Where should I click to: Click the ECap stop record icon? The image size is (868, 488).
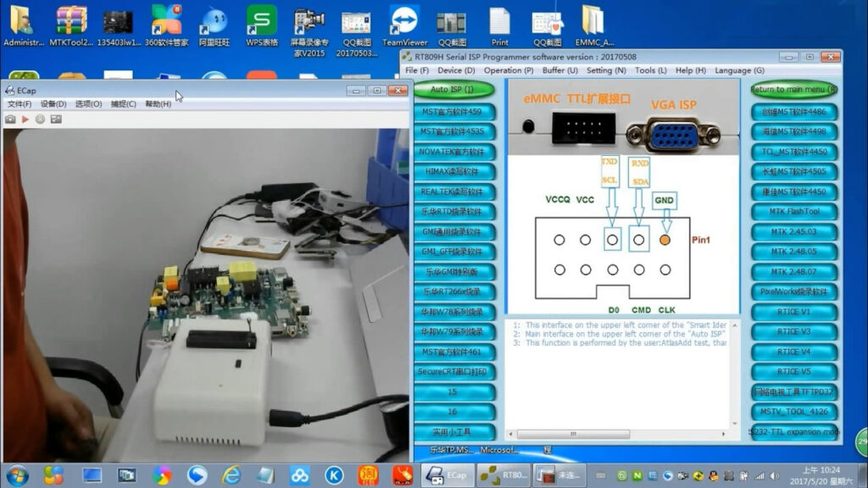(x=40, y=119)
